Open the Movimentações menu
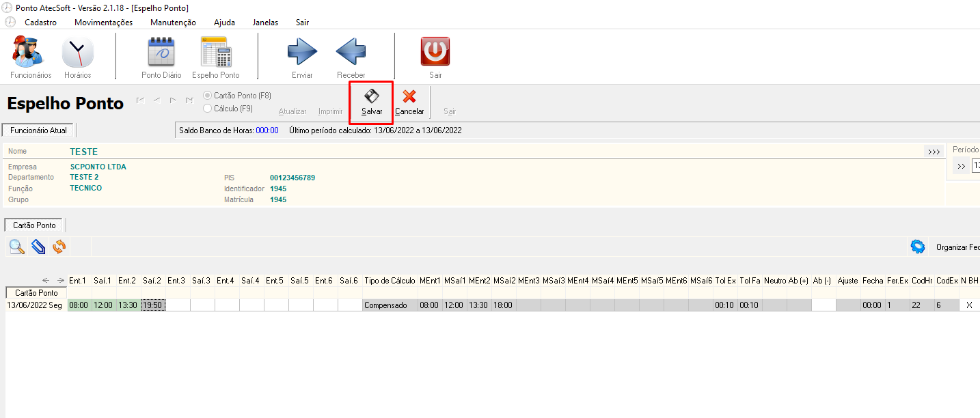Viewport: 980px width, 418px height. [103, 22]
